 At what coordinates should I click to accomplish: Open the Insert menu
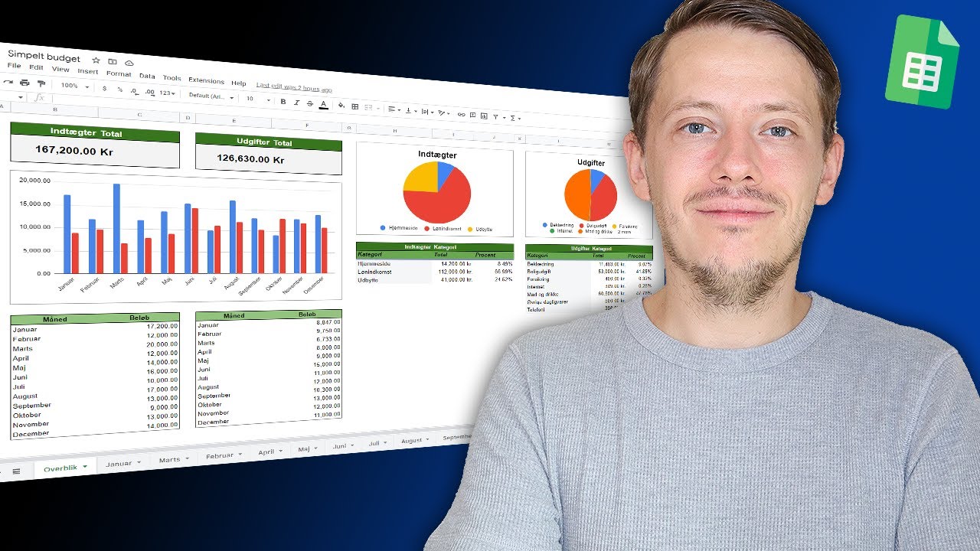(88, 71)
